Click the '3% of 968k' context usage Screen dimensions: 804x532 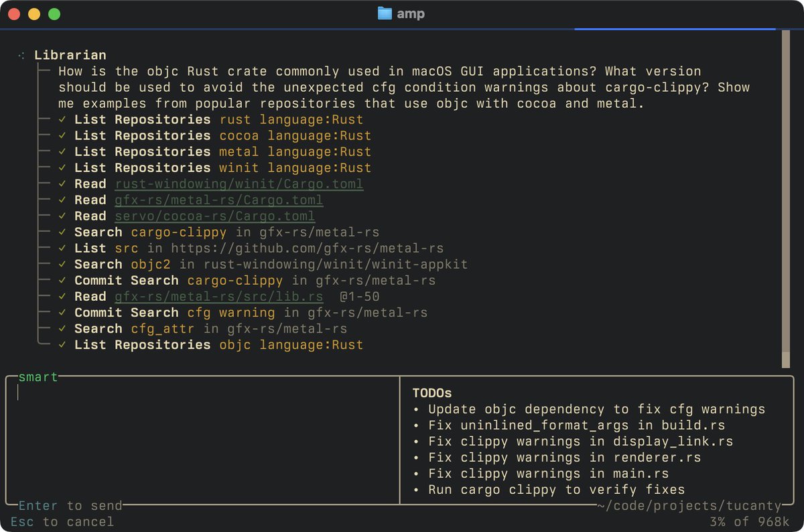click(750, 522)
